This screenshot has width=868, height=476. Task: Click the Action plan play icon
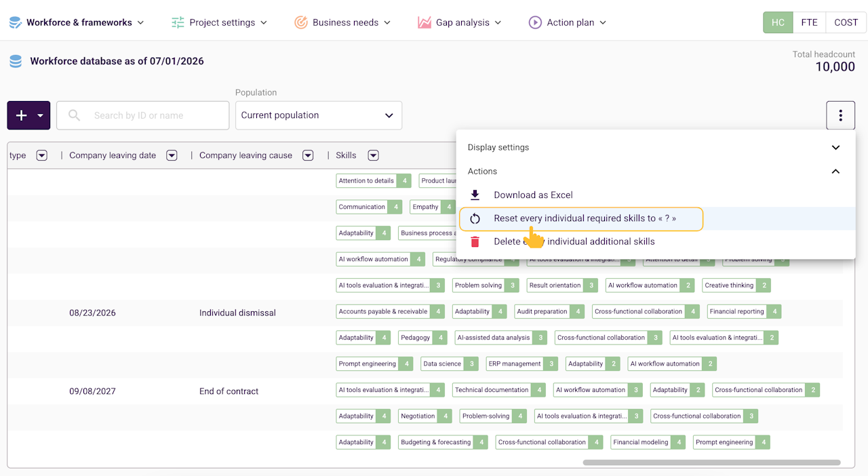click(535, 22)
